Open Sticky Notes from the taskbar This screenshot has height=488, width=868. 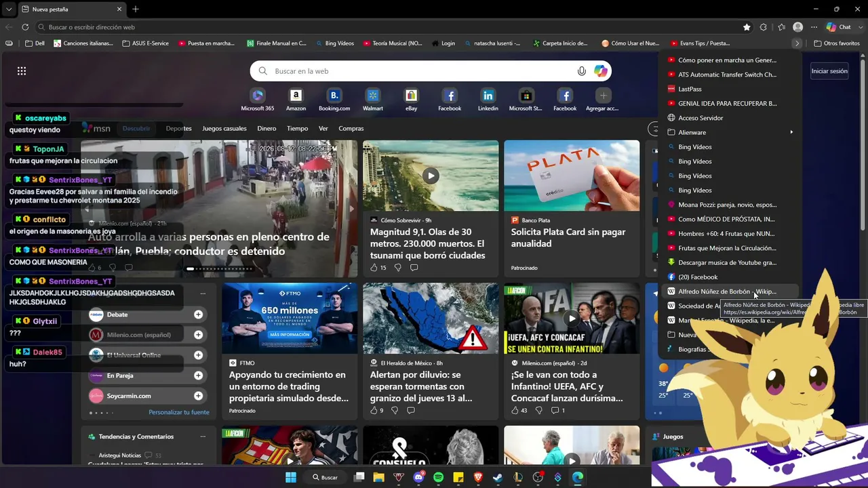(x=458, y=477)
